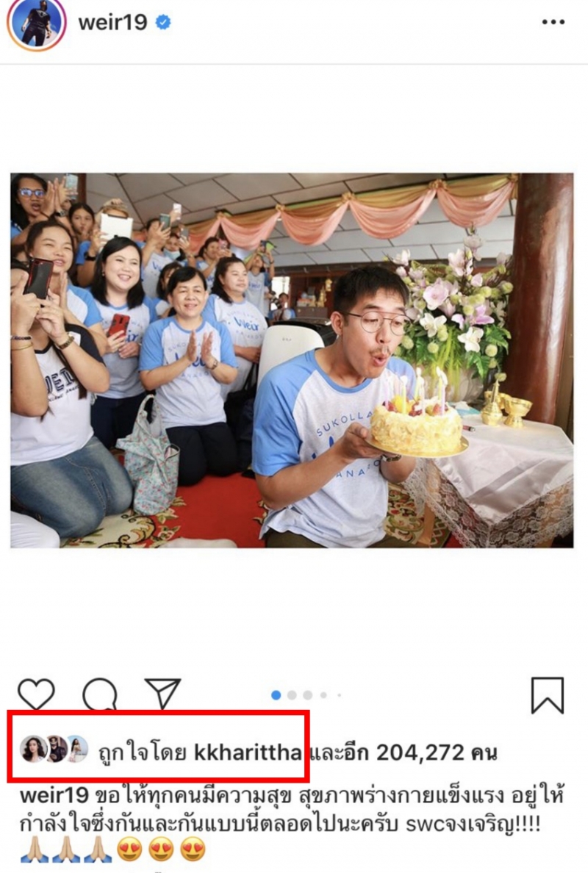588x873 pixels.
Task: View the other 204,272 likers
Action: click(x=403, y=752)
